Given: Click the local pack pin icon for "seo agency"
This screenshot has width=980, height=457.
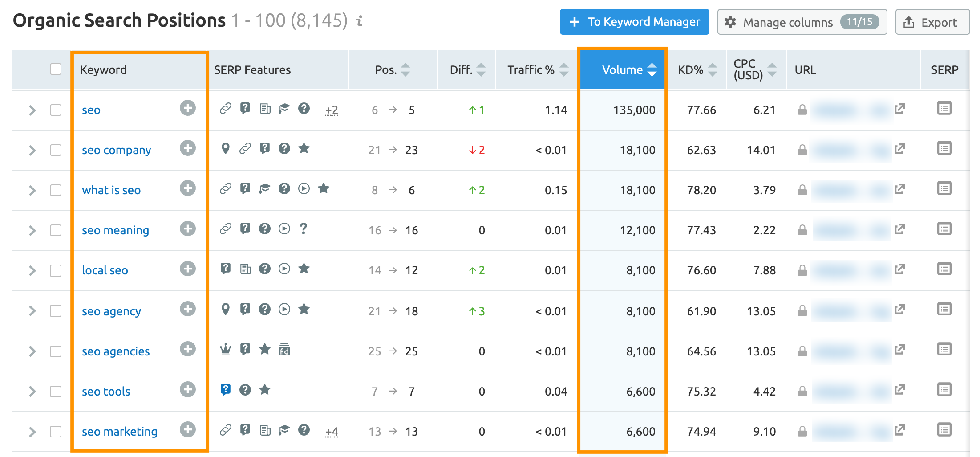Looking at the screenshot, I should (x=226, y=309).
